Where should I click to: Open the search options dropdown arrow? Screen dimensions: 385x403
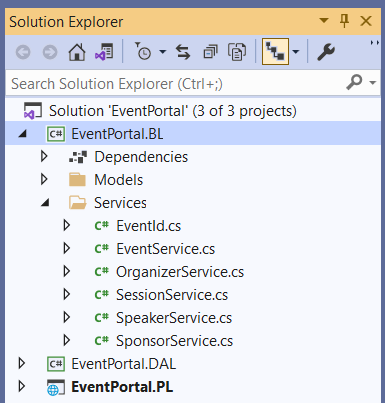click(x=373, y=82)
